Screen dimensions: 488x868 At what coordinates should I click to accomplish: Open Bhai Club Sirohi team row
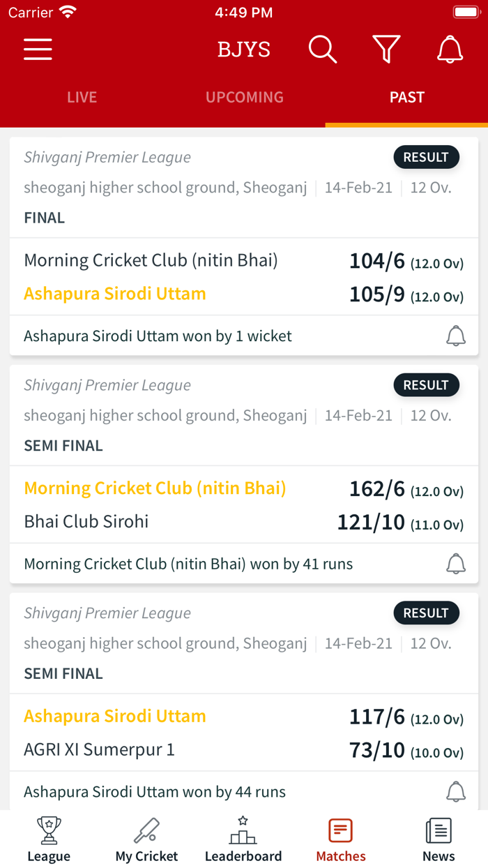pyautogui.click(x=86, y=522)
